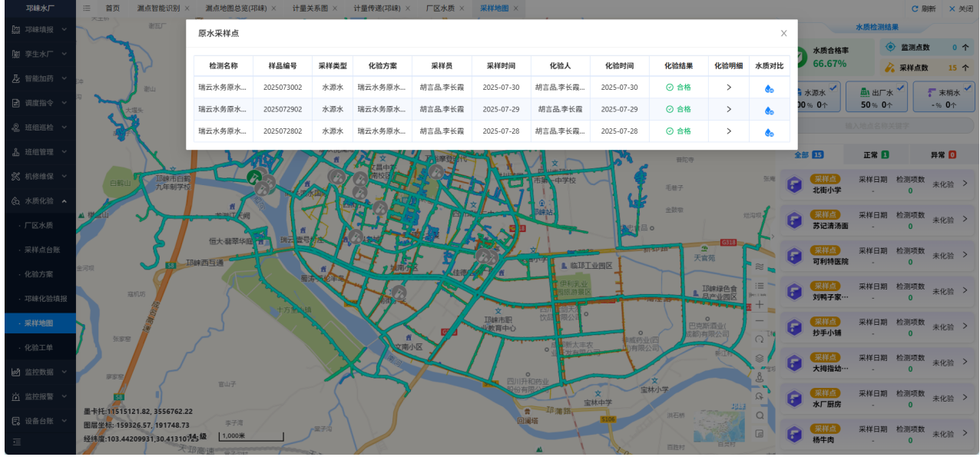Click water quality compare icon for sample 2025073002

point(769,88)
